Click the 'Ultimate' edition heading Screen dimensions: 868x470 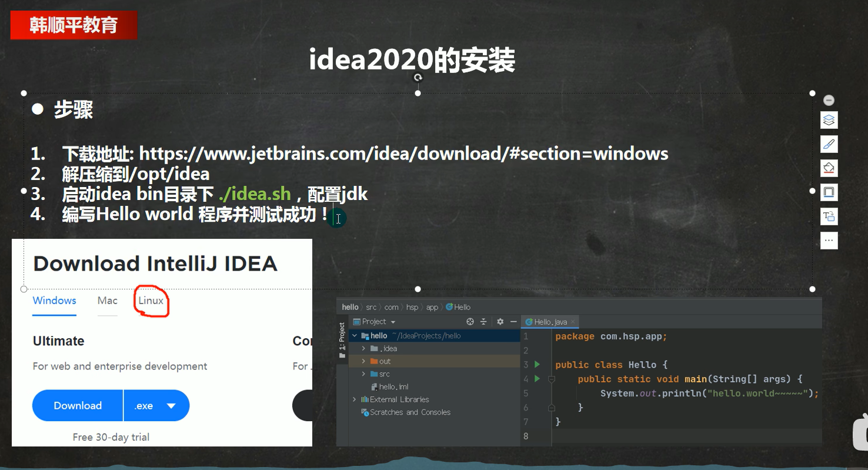pyautogui.click(x=58, y=341)
